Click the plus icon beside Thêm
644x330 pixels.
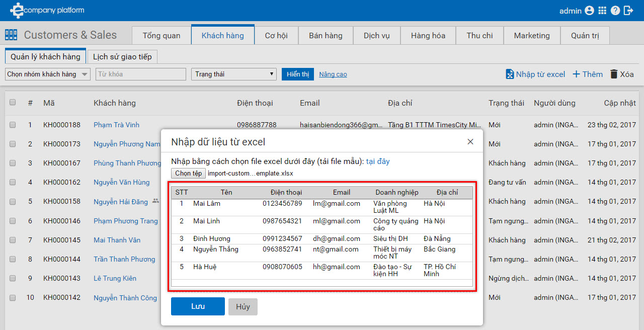tap(576, 74)
